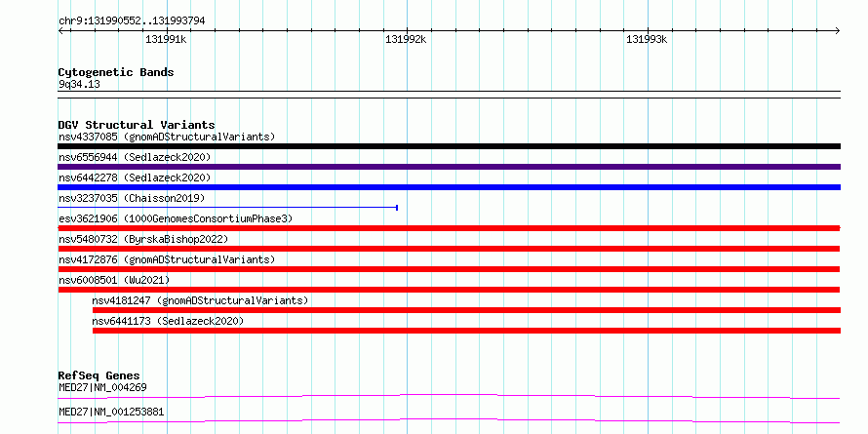This screenshot has height=434, width=868.
Task: Click the nsv6442278 blue variant bar
Action: click(449, 187)
